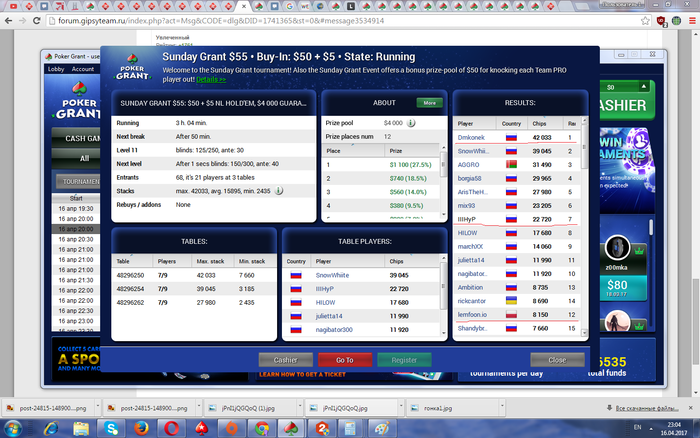Reload the forum page
The image size is (700, 438).
[x=37, y=21]
